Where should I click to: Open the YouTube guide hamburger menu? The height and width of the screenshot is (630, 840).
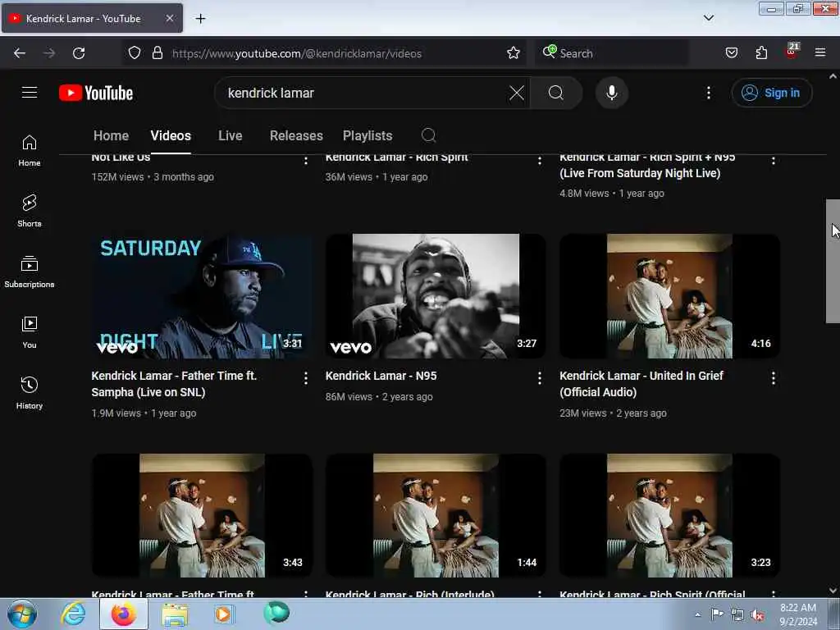click(x=30, y=92)
